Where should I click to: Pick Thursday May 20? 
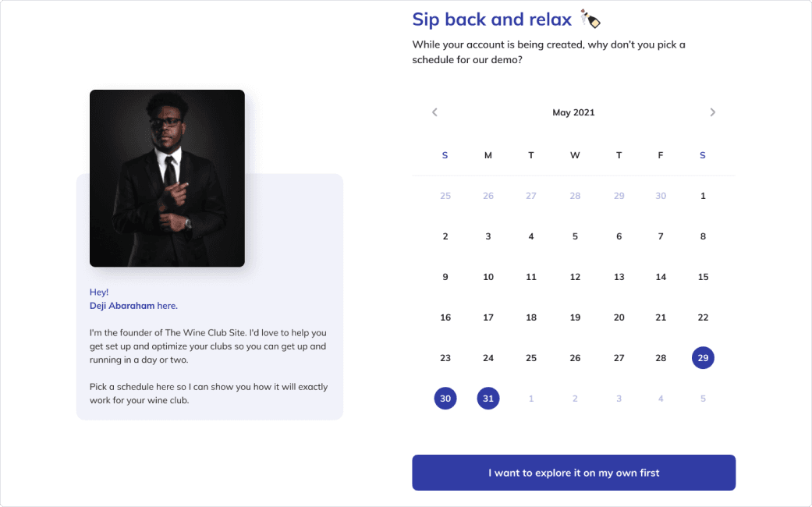(619, 317)
